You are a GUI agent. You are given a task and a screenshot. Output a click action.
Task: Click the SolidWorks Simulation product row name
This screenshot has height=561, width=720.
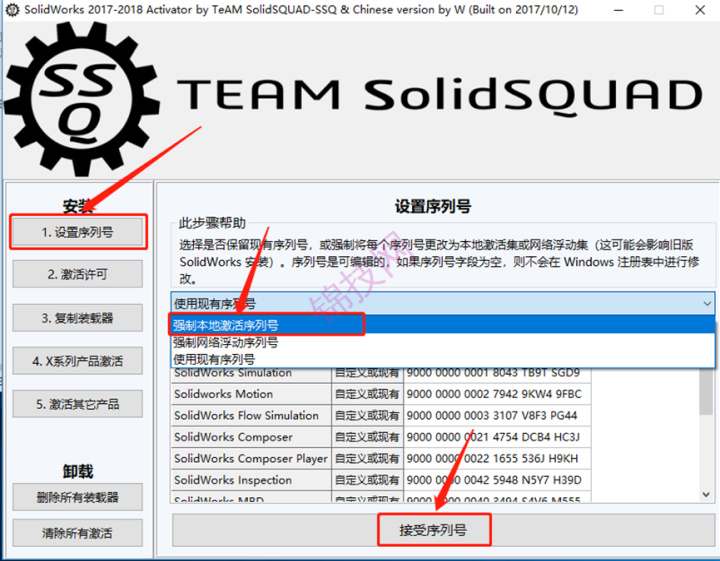click(x=251, y=373)
